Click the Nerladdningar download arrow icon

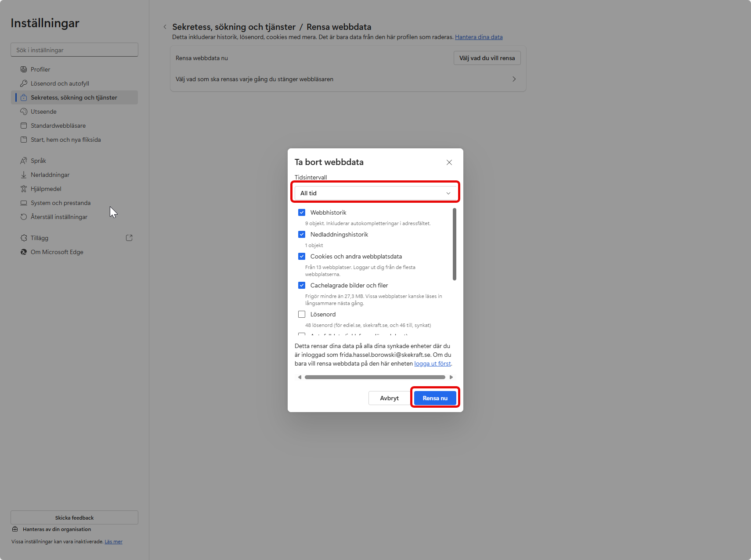pos(24,175)
